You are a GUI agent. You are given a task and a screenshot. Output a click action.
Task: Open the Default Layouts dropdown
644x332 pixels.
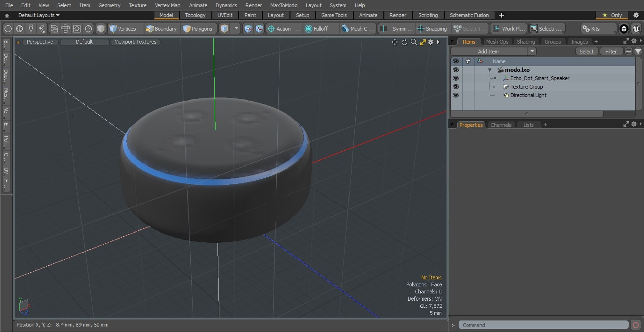point(39,15)
